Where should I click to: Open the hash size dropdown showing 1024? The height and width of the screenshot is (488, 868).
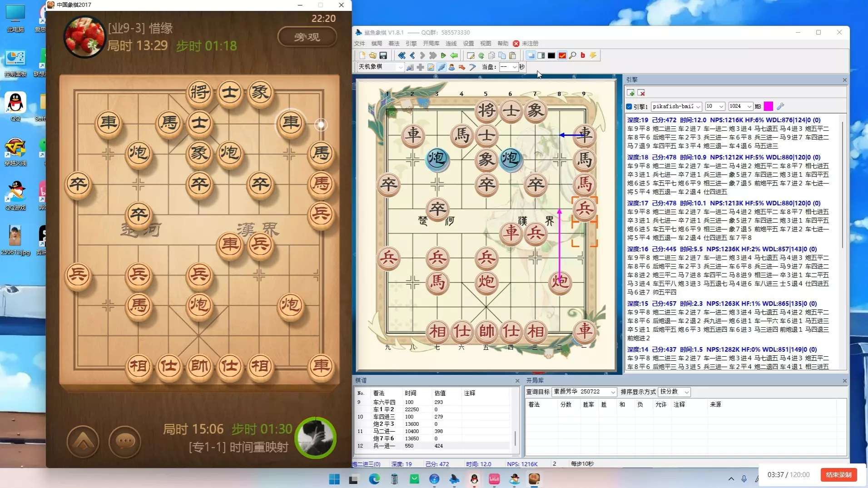tap(740, 106)
